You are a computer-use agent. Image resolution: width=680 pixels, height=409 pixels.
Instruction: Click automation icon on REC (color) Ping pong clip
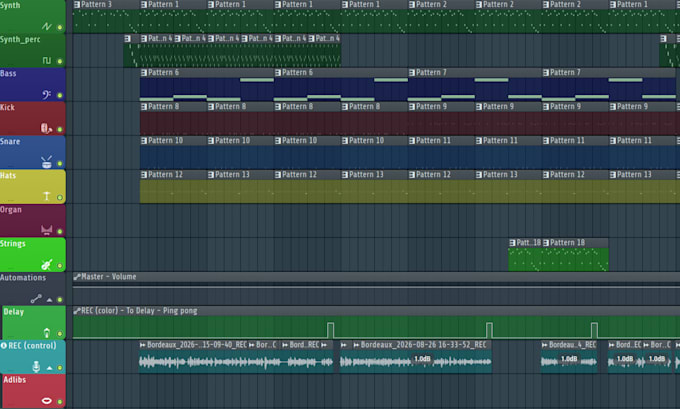(77, 311)
